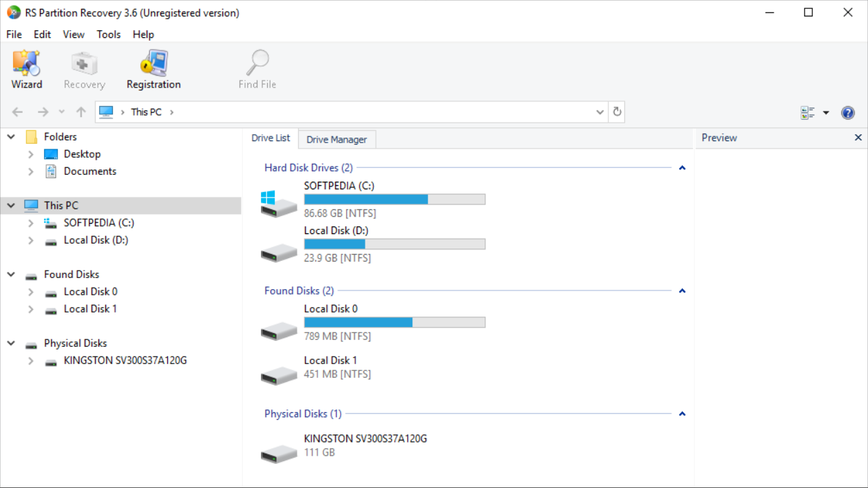
Task: Select Local Disk 1 drive icon in Drive List
Action: pos(279,376)
